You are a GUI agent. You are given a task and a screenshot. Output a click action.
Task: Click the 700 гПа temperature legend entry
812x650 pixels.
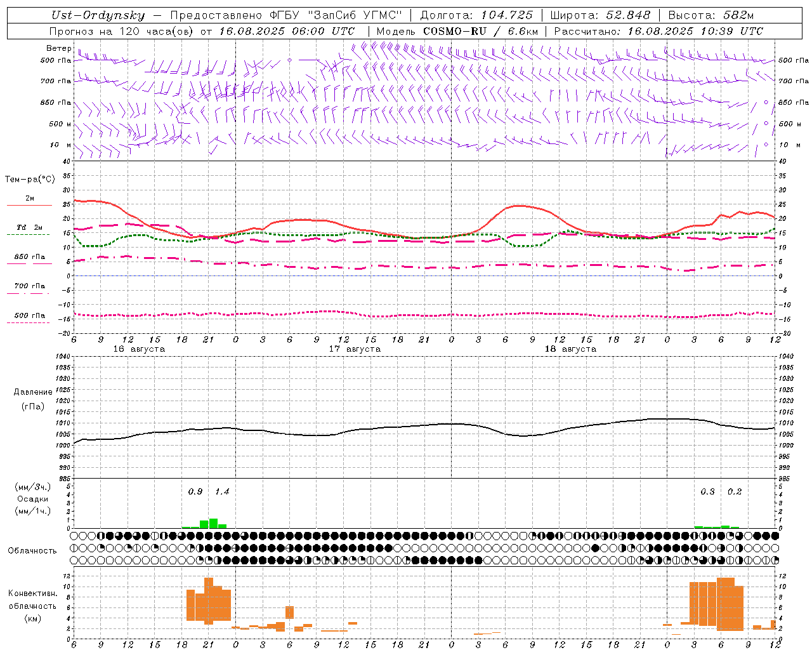30,286
